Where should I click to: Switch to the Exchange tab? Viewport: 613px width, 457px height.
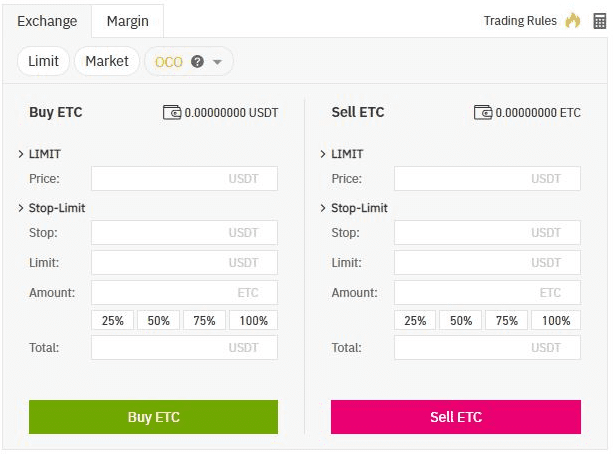coord(47,21)
